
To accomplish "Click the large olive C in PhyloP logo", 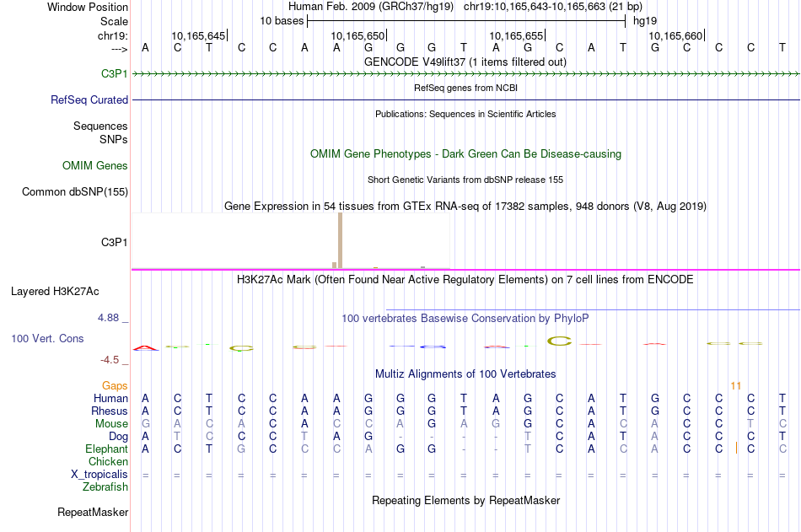I will 559,341.
